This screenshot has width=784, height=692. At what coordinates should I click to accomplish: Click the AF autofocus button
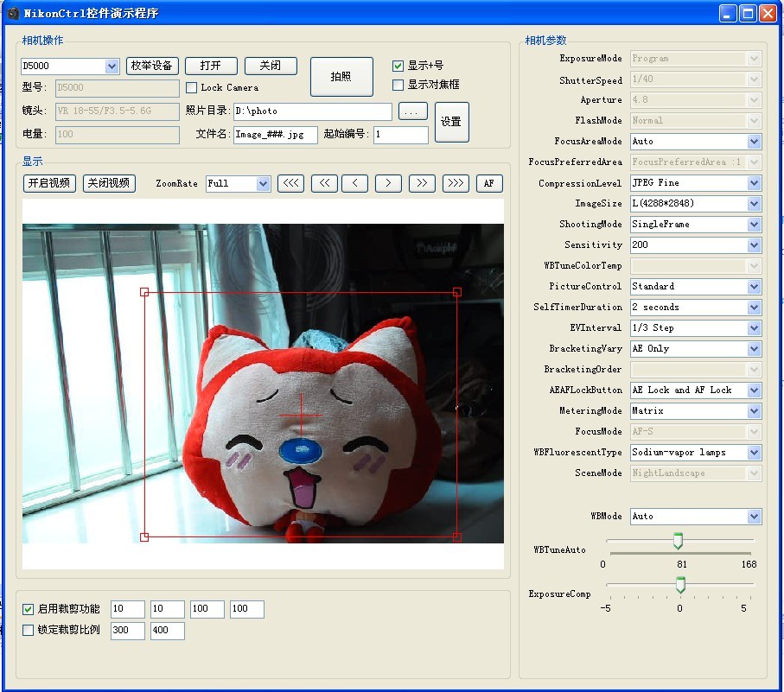(488, 183)
